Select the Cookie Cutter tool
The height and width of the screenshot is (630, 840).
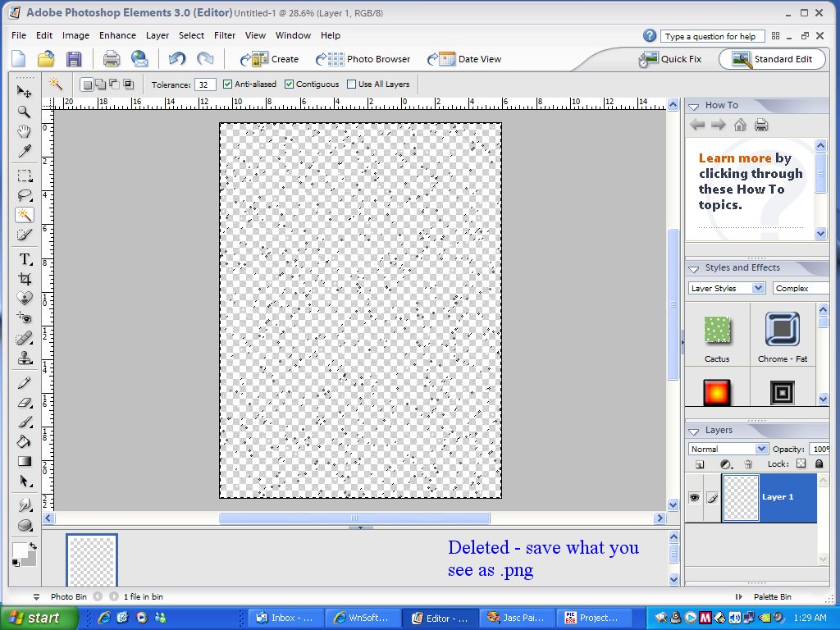(24, 299)
